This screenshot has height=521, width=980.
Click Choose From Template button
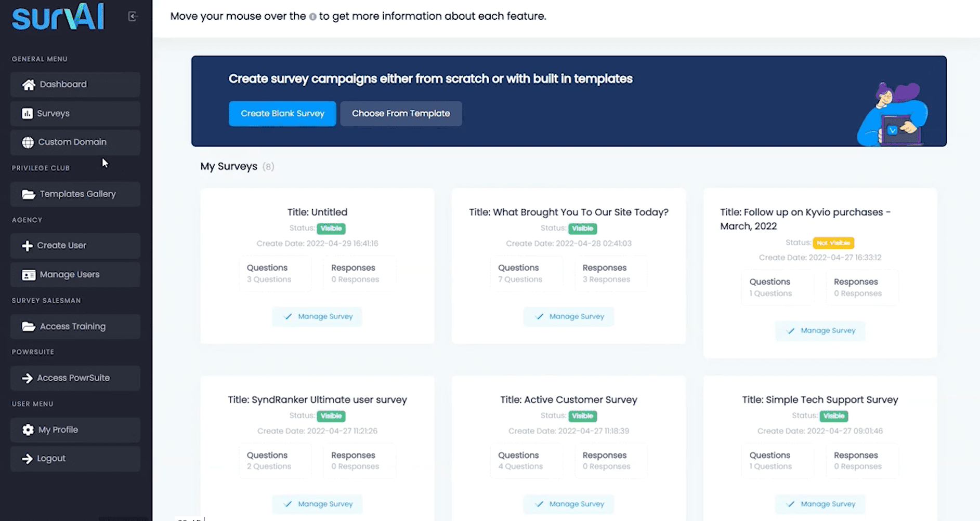pyautogui.click(x=401, y=113)
